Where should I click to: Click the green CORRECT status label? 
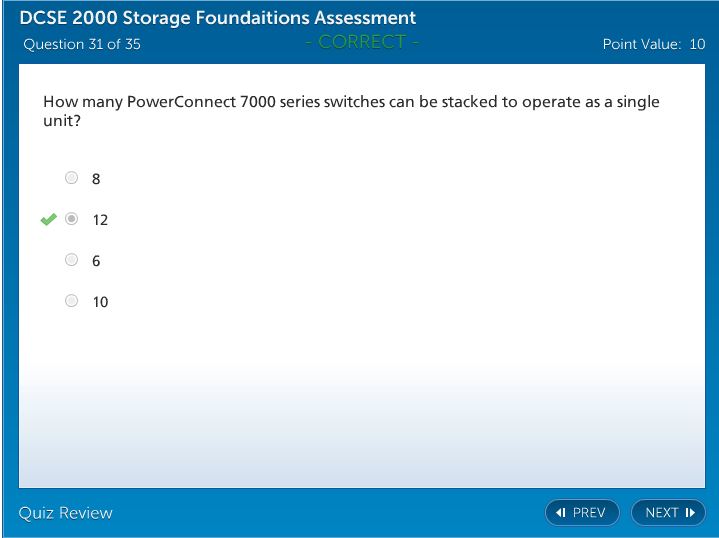coord(362,42)
